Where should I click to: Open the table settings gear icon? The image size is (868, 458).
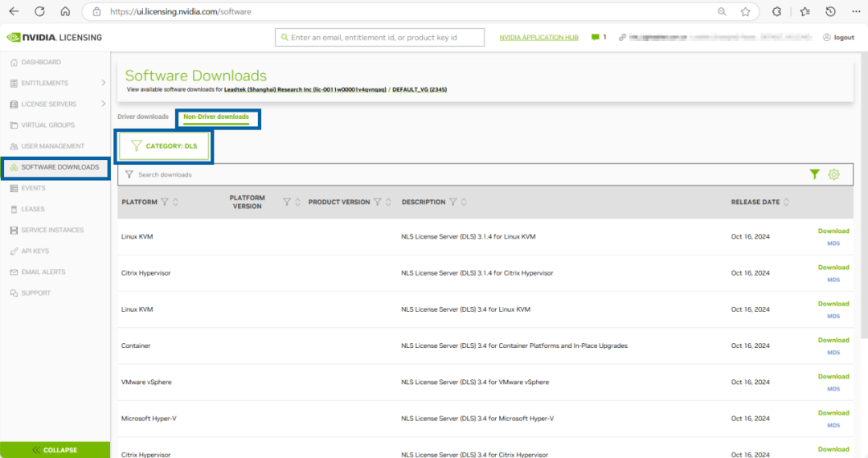tap(833, 174)
